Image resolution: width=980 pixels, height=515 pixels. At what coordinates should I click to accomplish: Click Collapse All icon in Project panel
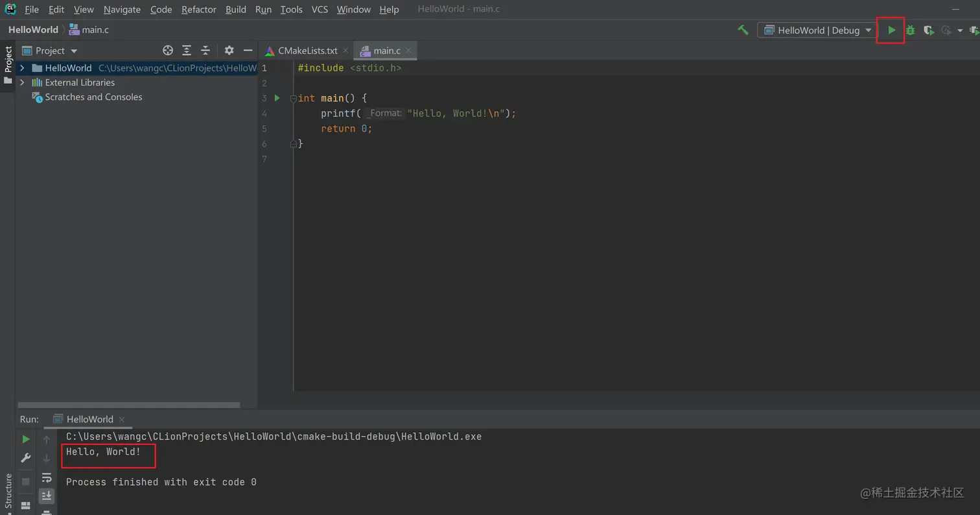tap(205, 51)
